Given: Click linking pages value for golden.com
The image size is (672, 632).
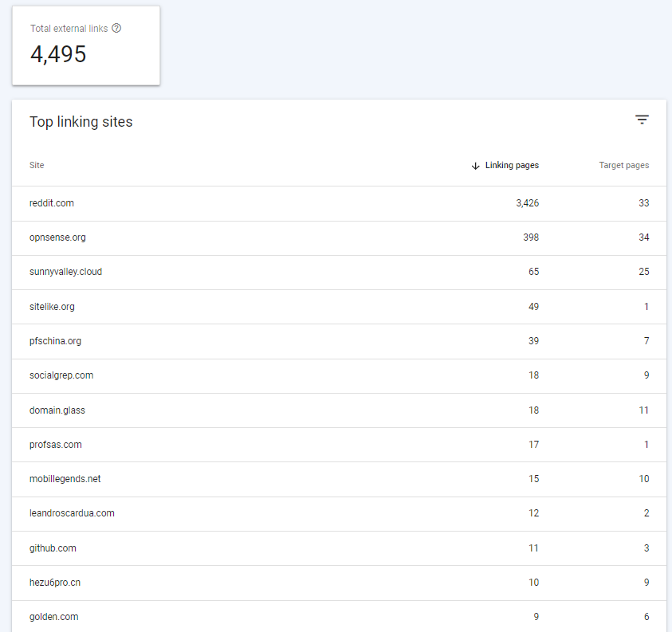Looking at the screenshot, I should pyautogui.click(x=536, y=617).
